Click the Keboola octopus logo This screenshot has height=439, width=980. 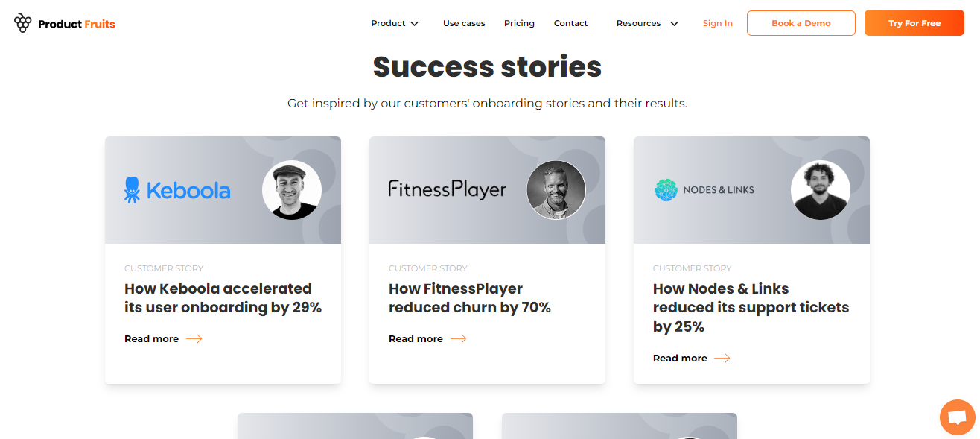[x=133, y=190]
